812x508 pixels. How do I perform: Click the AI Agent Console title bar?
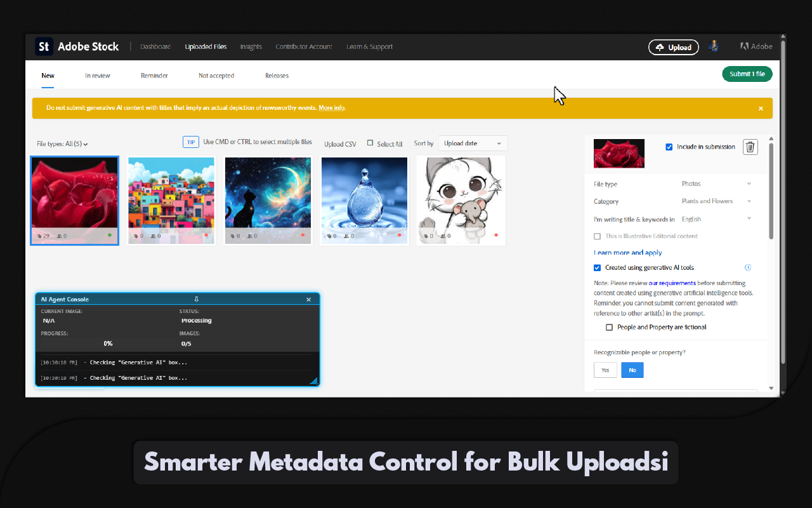pos(177,300)
